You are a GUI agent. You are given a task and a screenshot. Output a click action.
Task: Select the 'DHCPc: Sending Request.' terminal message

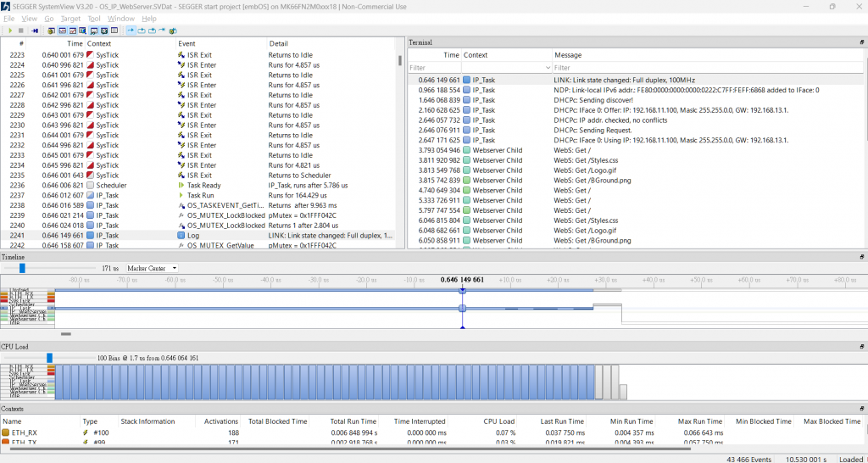tap(593, 130)
